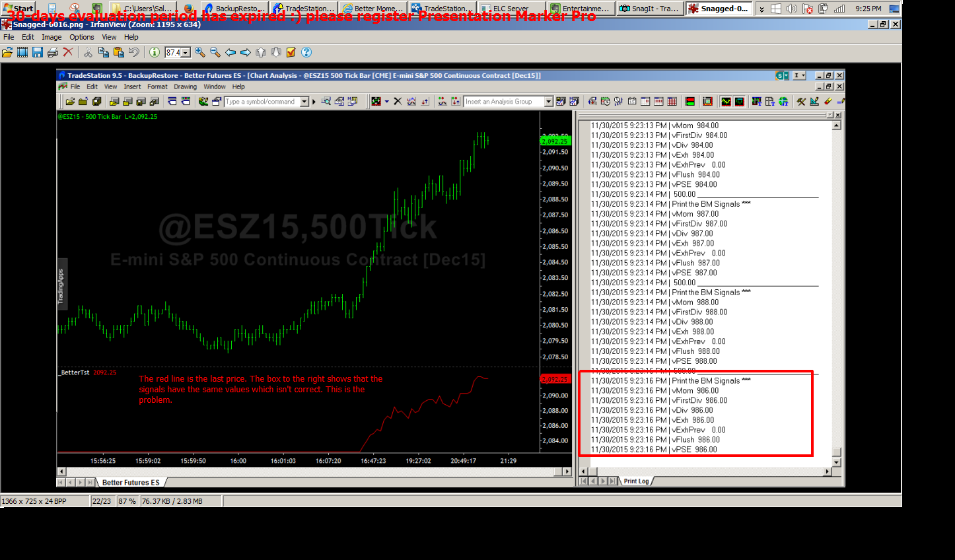Open the Window menu in TradeStation
The image size is (955, 560).
tap(215, 87)
